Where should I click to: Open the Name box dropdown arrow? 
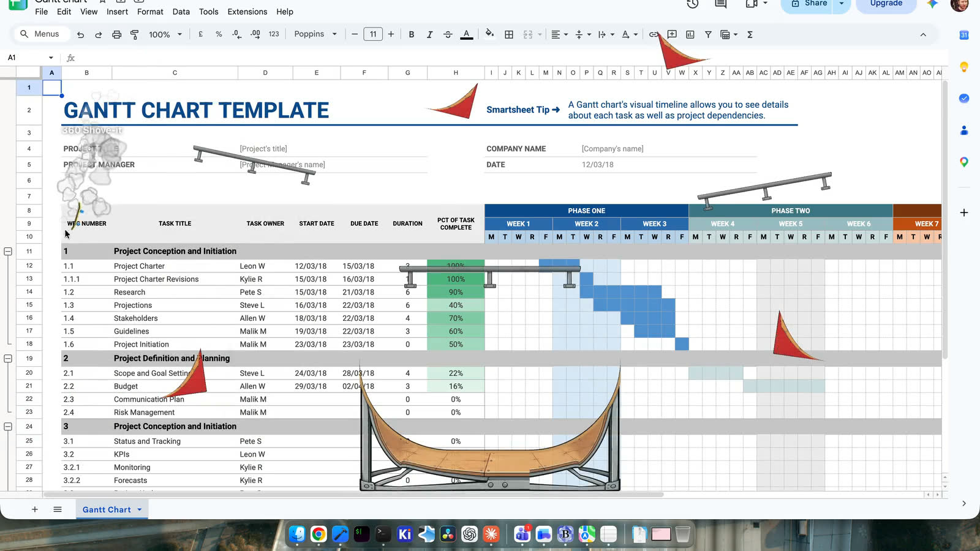click(51, 58)
